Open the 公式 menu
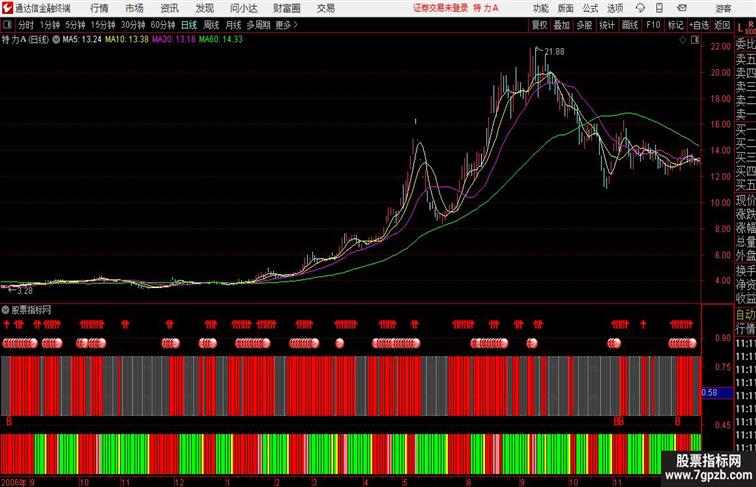756x487 pixels. (590, 8)
